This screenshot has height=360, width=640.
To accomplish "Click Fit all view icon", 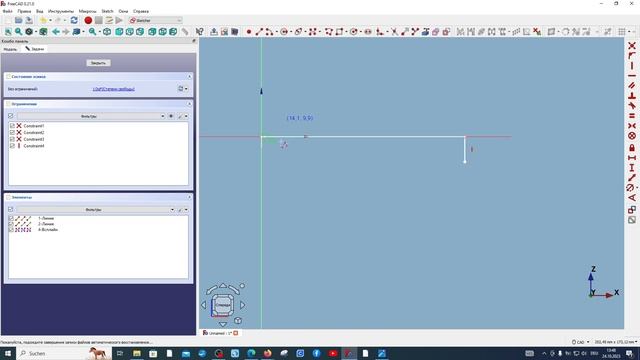I will point(8,31).
